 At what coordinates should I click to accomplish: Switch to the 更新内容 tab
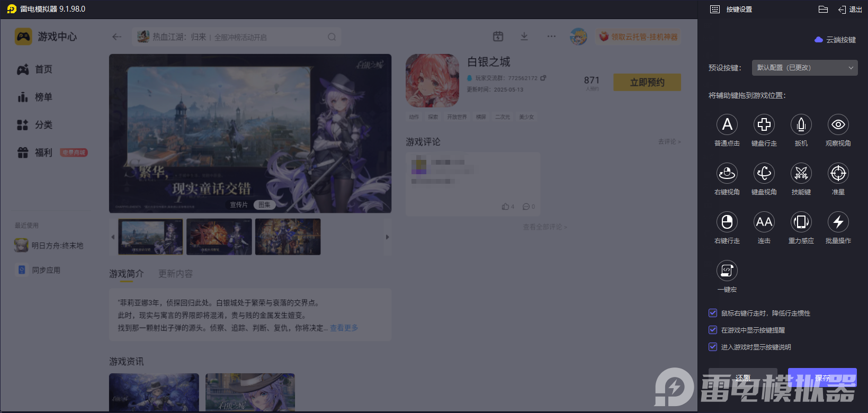point(175,274)
